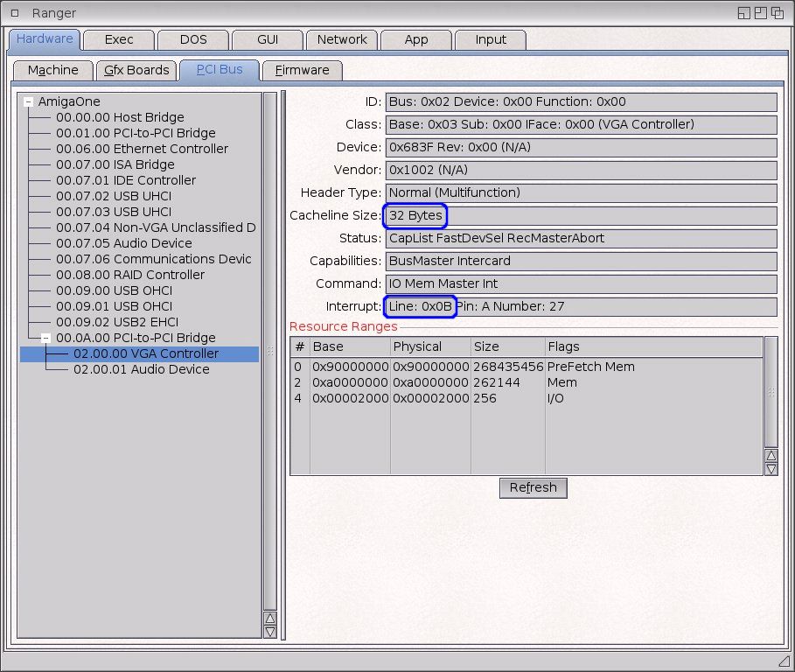795x672 pixels.
Task: Click the # column header
Action: [300, 346]
